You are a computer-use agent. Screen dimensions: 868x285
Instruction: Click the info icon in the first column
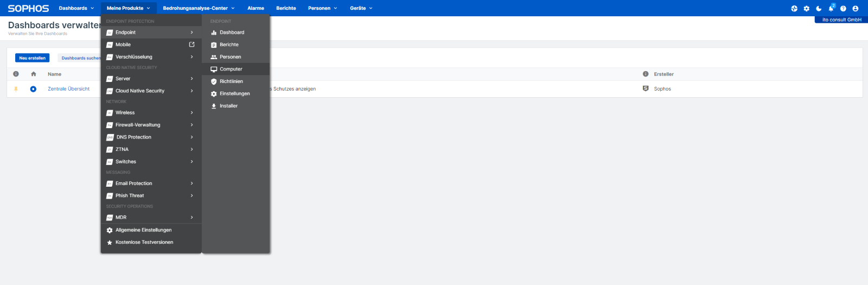16,74
